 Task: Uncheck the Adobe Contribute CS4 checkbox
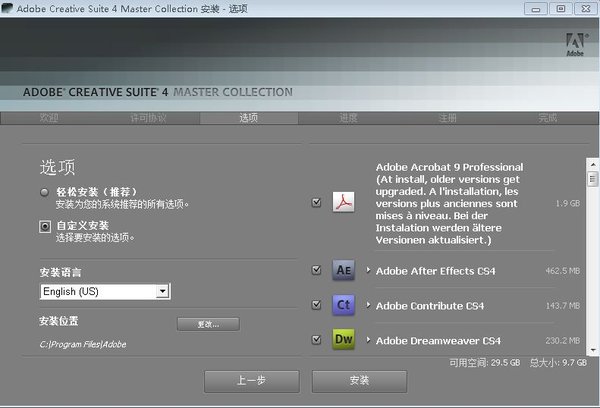316,305
